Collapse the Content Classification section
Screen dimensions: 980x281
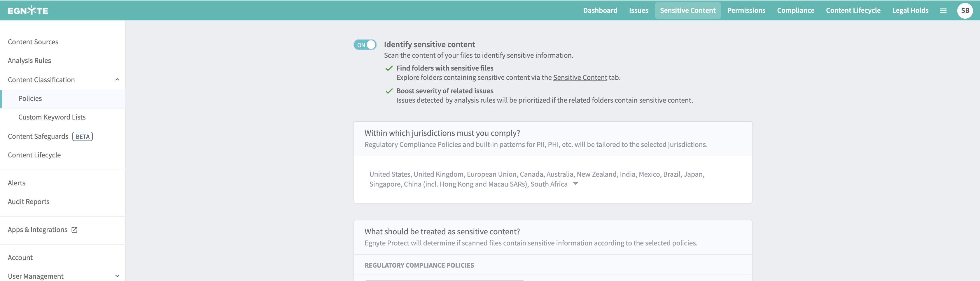click(x=117, y=80)
